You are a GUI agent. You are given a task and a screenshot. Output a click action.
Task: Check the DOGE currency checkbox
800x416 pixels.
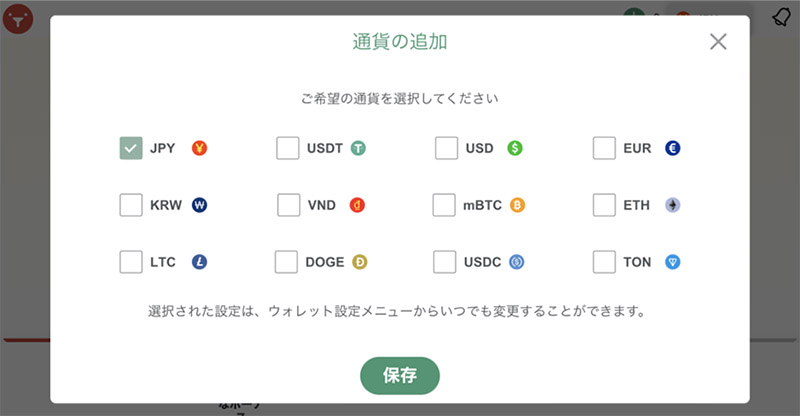(x=288, y=262)
